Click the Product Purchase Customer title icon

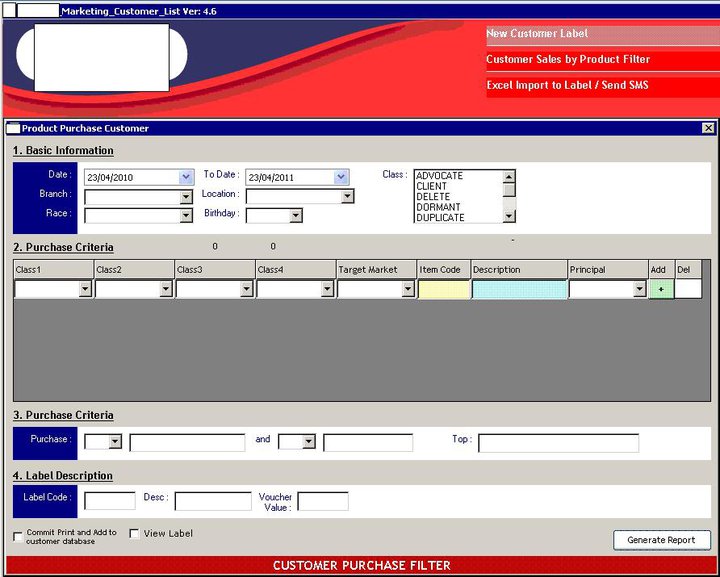13,129
